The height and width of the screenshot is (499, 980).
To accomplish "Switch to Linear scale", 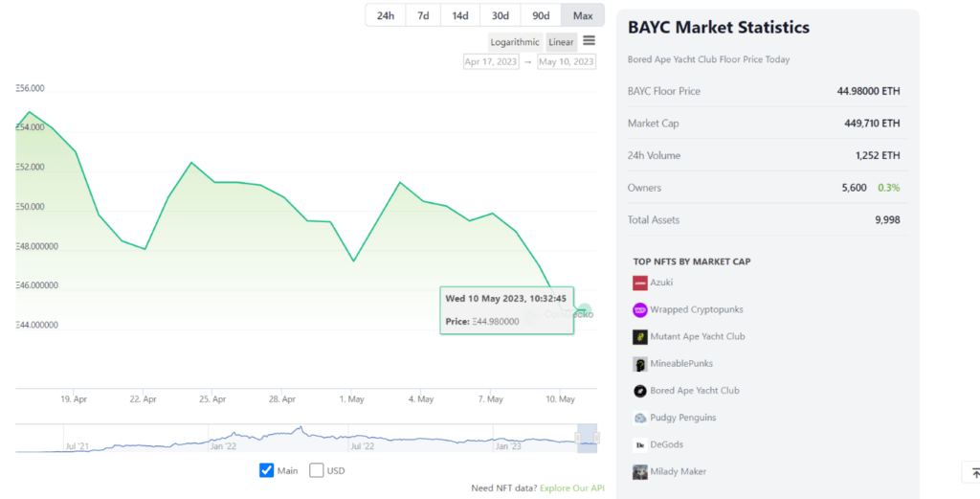I will [561, 42].
